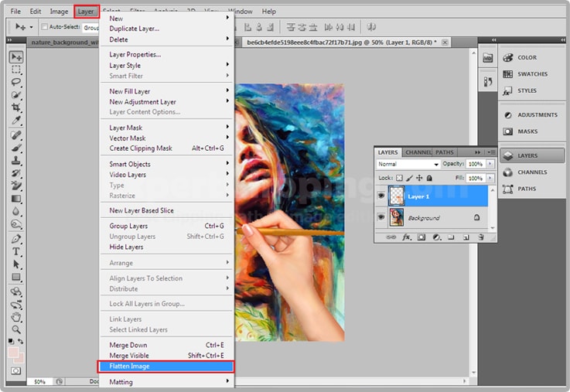The height and width of the screenshot is (392, 570).
Task: Choose Merge Down menu entry
Action: [167, 345]
